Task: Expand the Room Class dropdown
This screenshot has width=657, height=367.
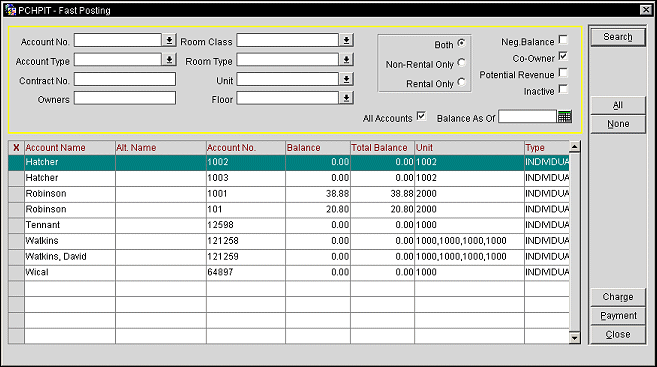Action: (346, 40)
